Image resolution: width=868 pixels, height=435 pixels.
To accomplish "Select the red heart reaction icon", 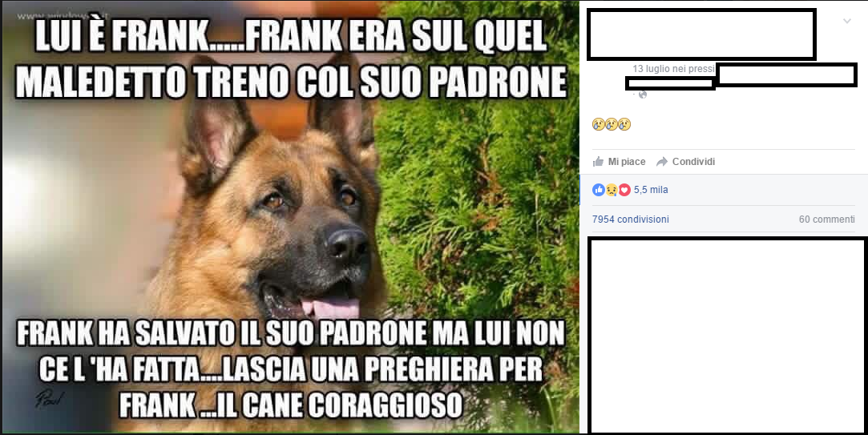I will point(624,190).
